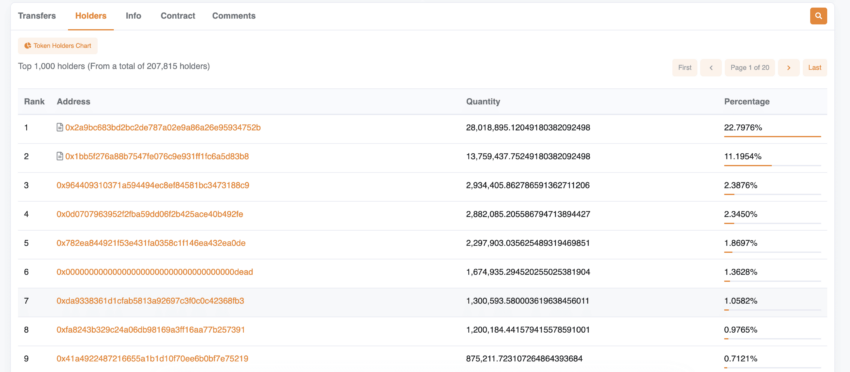
Task: Click the 2.3876% percentage bar
Action: [x=772, y=194]
